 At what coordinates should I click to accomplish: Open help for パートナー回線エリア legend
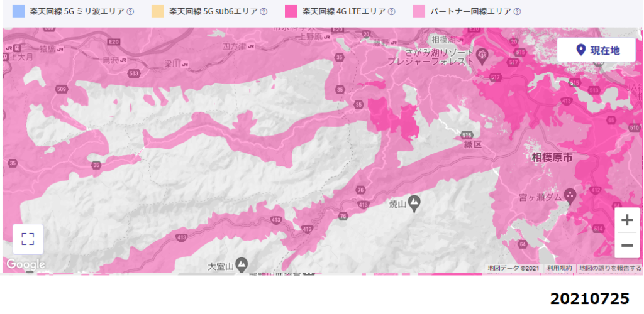tap(517, 11)
